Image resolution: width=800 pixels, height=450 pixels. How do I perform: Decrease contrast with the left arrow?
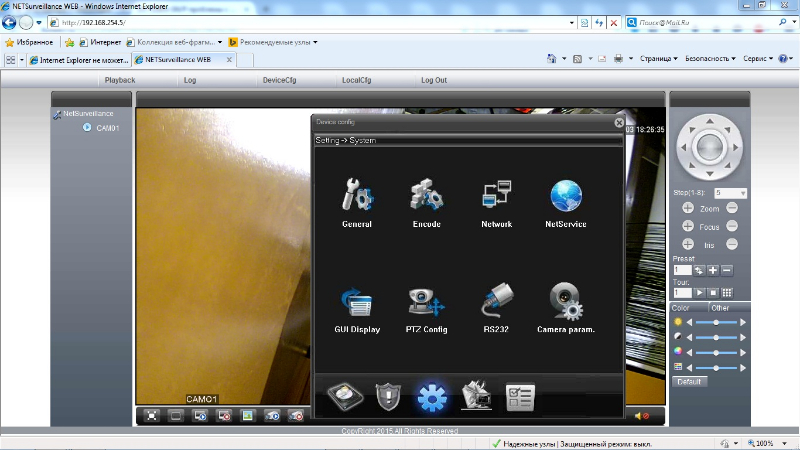(x=689, y=337)
